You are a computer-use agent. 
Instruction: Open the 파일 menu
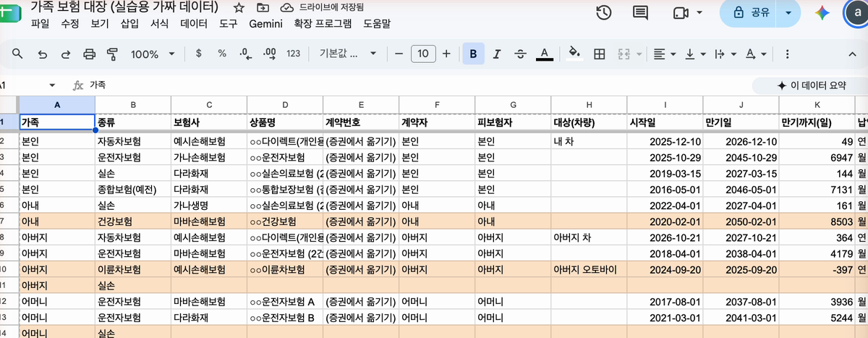[41, 24]
